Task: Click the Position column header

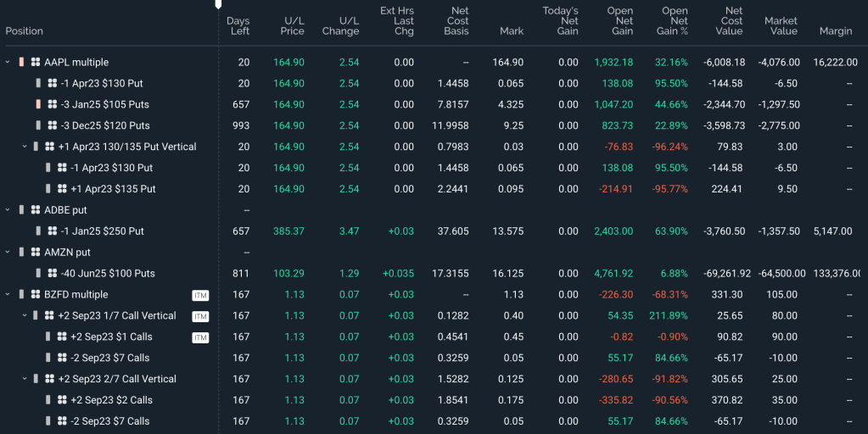Action: point(25,31)
